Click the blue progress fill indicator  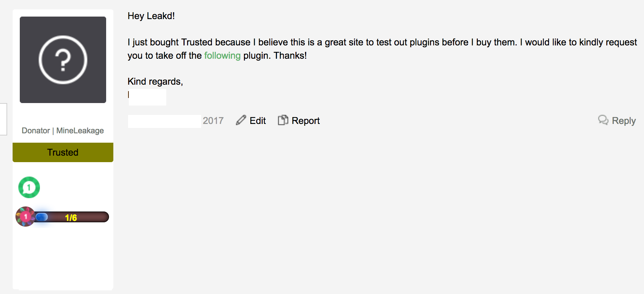coord(42,217)
